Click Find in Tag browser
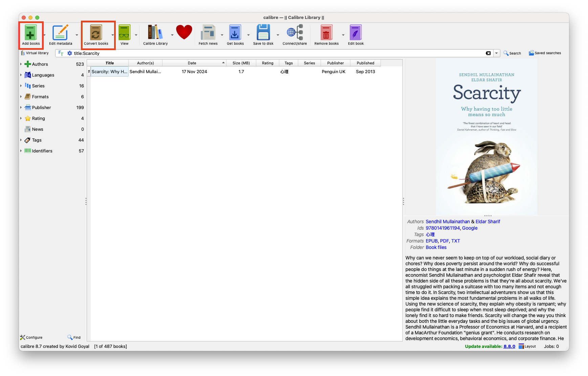The image size is (588, 376). [74, 337]
